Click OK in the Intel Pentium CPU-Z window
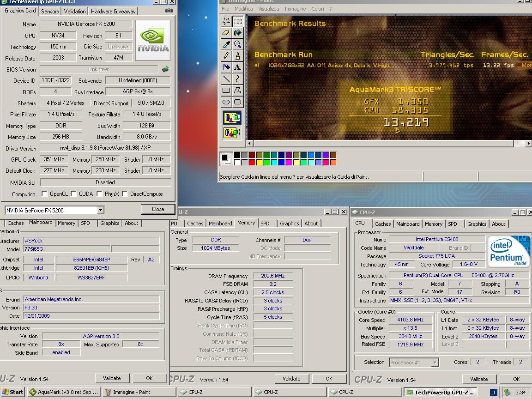The width and height of the screenshot is (532, 399). 516,379
